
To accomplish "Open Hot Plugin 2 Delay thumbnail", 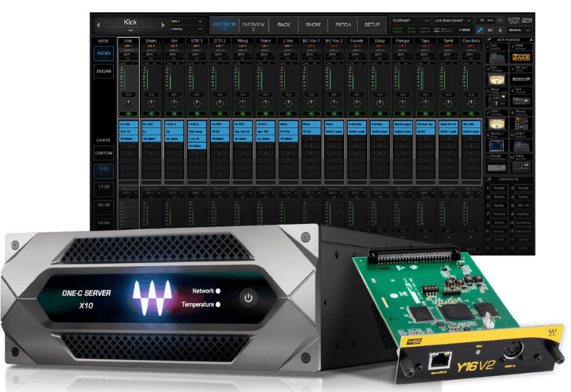I will pos(521,57).
